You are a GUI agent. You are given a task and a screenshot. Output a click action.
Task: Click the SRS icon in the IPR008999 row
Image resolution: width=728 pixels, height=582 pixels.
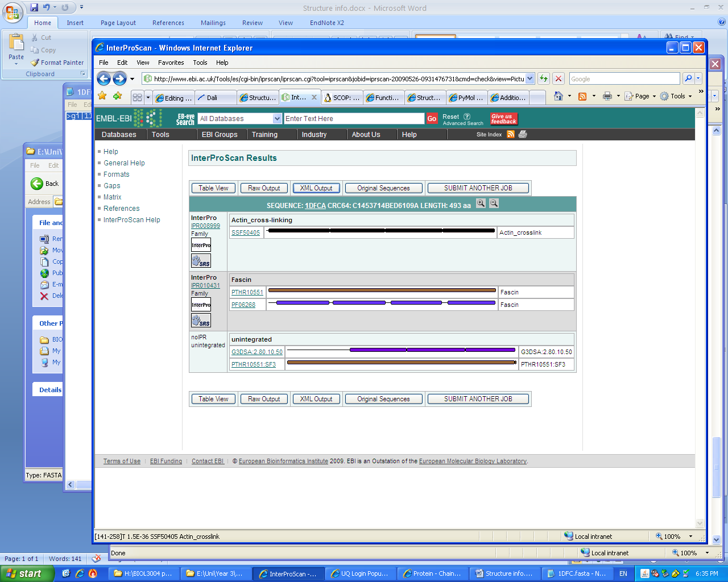click(201, 261)
